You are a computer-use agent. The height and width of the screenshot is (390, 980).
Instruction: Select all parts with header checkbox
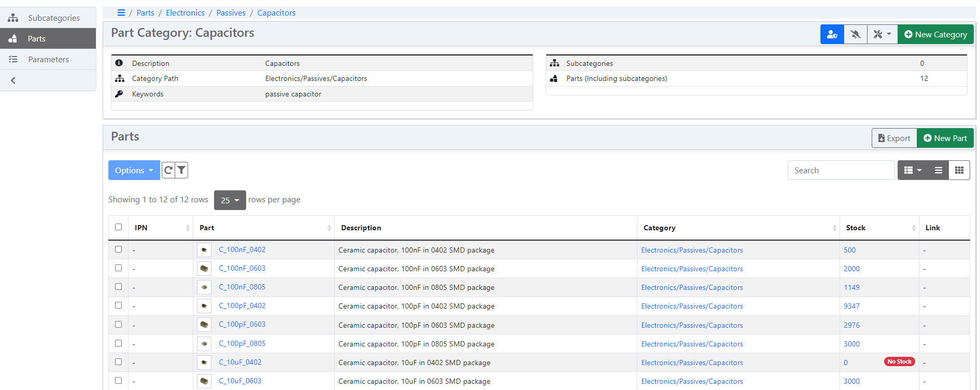pyautogui.click(x=119, y=227)
